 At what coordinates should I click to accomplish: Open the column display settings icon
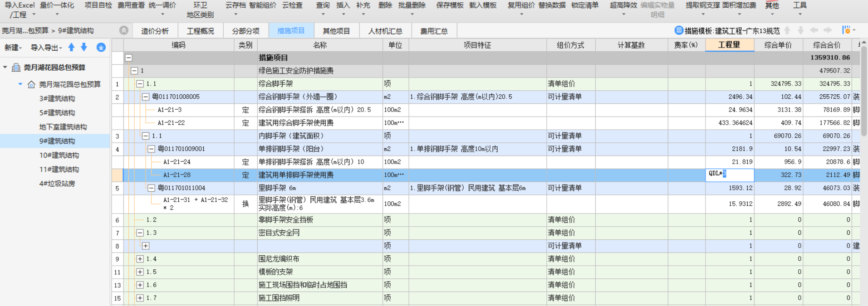click(847, 30)
